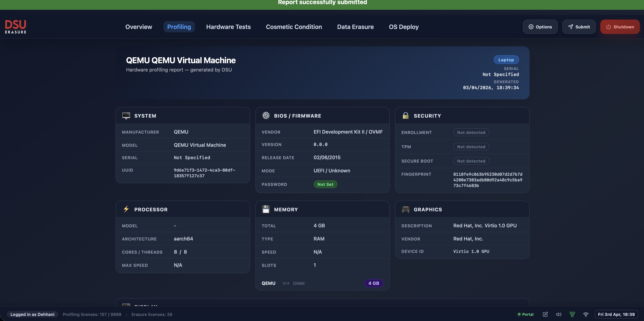The height and width of the screenshot is (321, 644).
Task: Go to the Data Erasure tab
Action: coord(355,27)
